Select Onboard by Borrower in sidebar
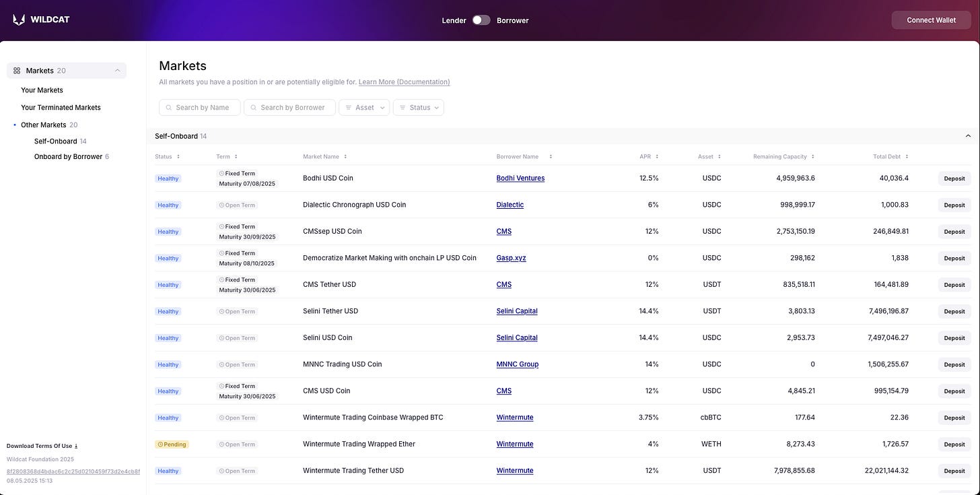This screenshot has width=980, height=495. pyautogui.click(x=68, y=157)
